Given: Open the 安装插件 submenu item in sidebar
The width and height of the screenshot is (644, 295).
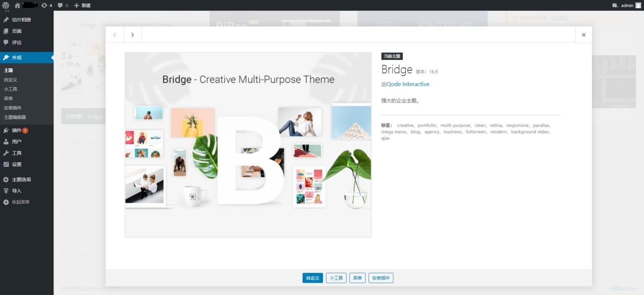Looking at the screenshot, I should click(x=13, y=108).
